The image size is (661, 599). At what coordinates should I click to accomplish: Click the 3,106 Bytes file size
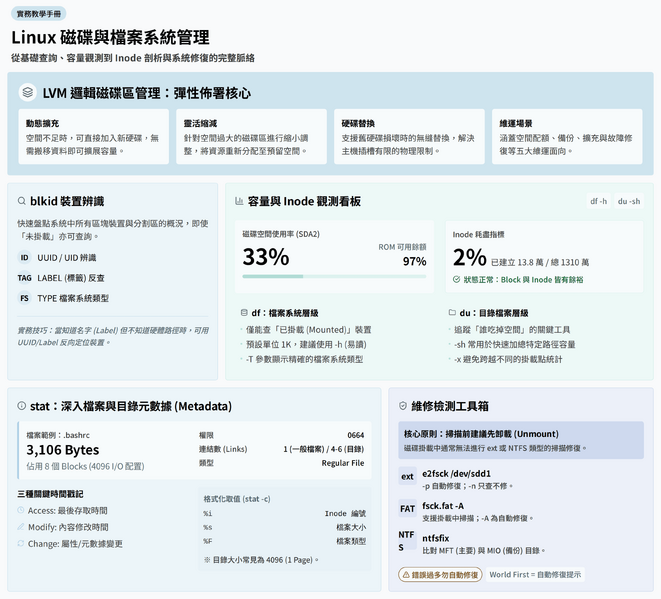click(x=63, y=450)
